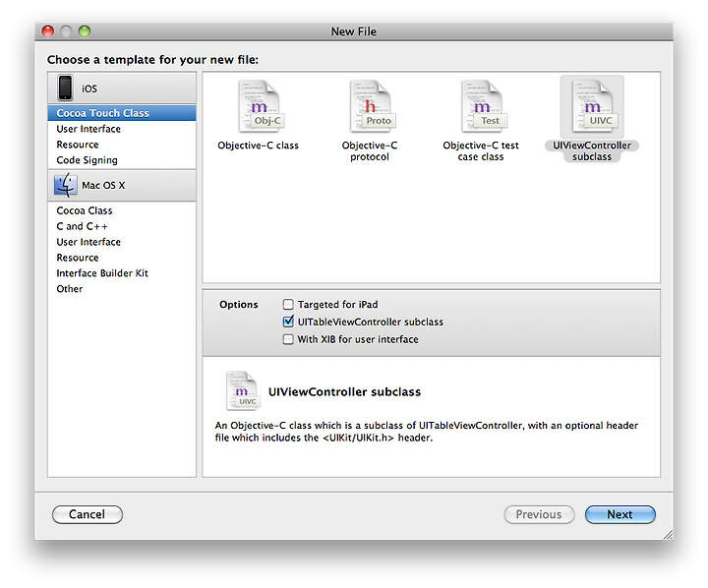The image size is (708, 588).
Task: Proceed with the Next button
Action: (x=619, y=514)
